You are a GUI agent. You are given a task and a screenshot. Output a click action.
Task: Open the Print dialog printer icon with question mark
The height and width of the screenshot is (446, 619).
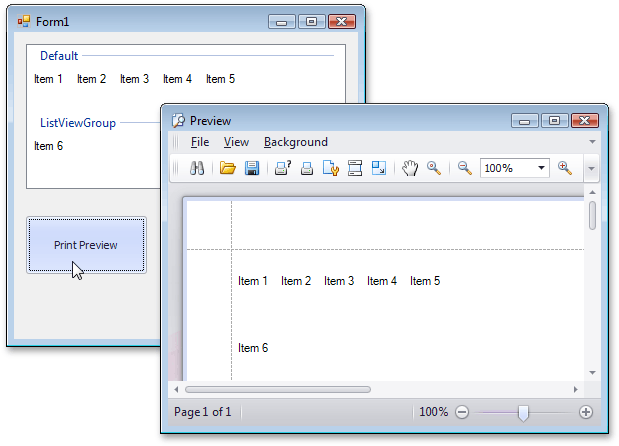tap(283, 168)
